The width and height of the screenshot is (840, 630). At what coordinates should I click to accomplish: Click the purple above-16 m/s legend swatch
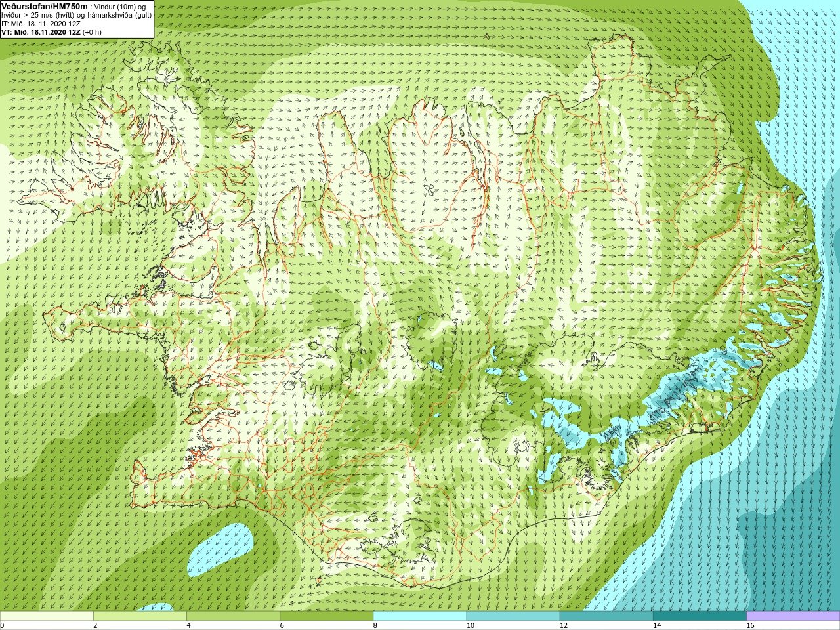(x=793, y=616)
